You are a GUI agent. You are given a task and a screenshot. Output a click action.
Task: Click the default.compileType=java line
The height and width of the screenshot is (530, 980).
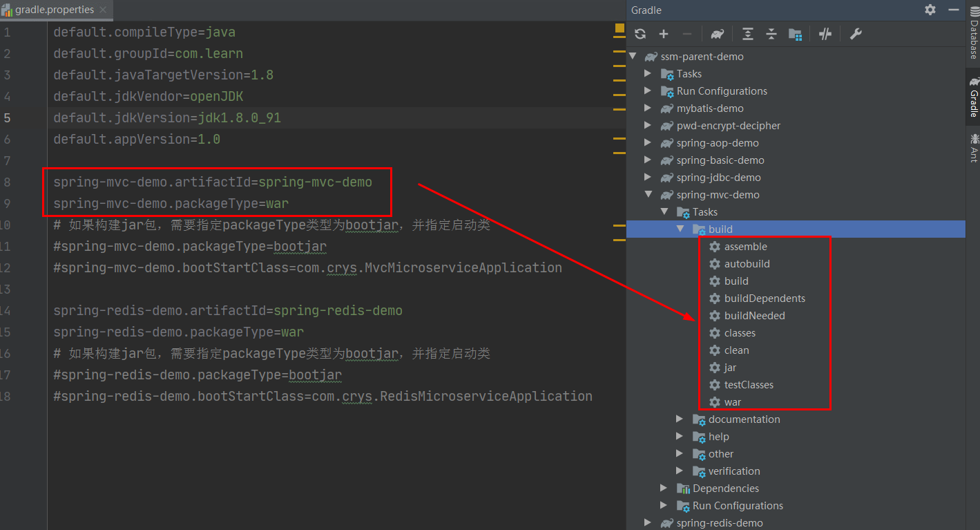coord(144,32)
